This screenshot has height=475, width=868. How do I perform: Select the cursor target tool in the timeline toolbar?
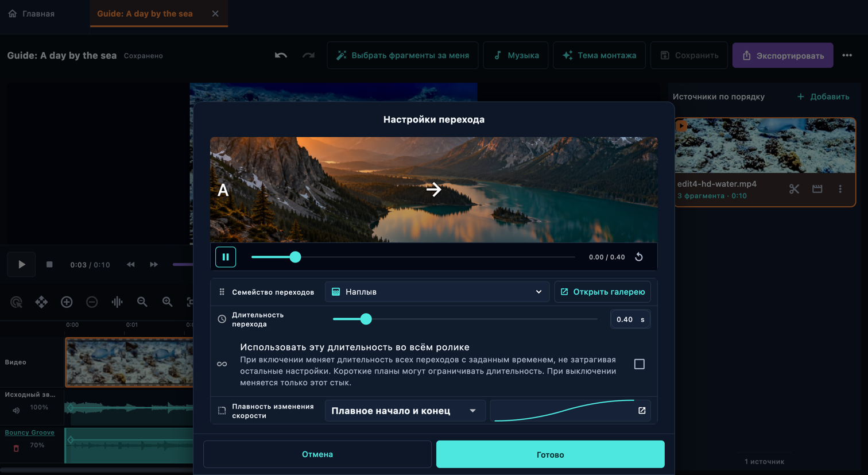pos(17,302)
